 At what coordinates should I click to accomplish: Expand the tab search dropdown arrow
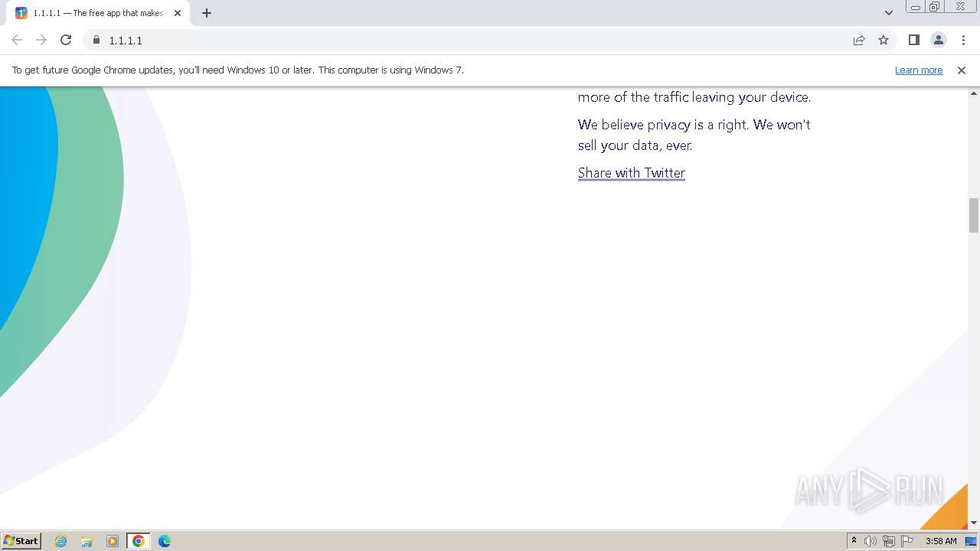[889, 13]
